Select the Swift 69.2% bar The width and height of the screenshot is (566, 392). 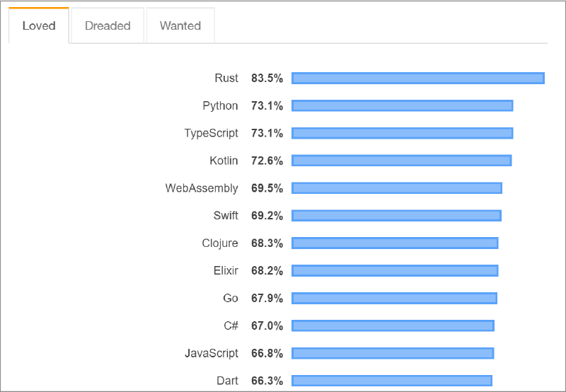(x=396, y=216)
